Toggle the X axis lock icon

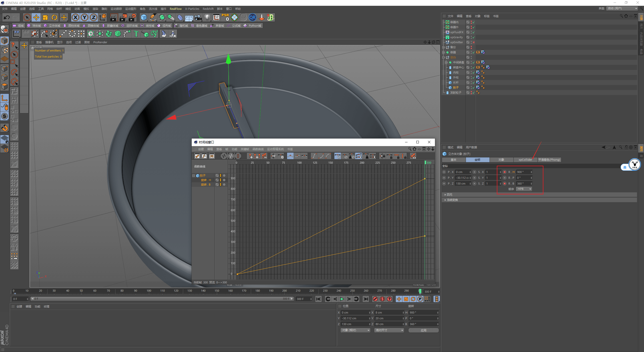point(75,17)
